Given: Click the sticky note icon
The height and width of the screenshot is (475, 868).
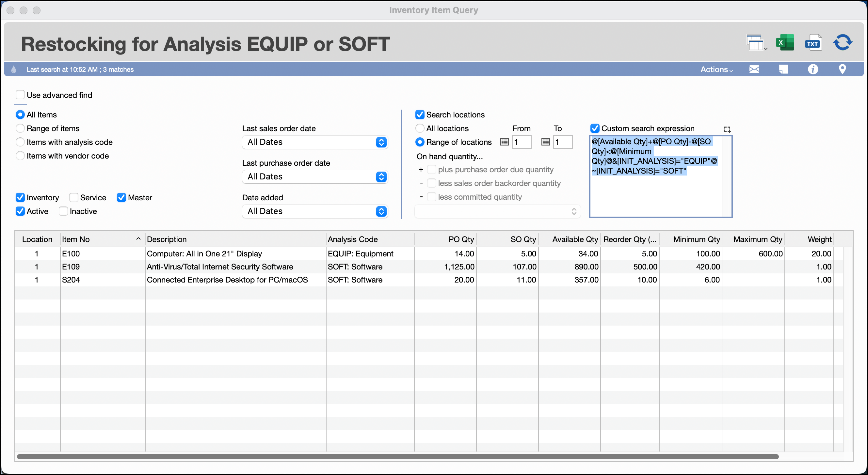Looking at the screenshot, I should (x=783, y=69).
